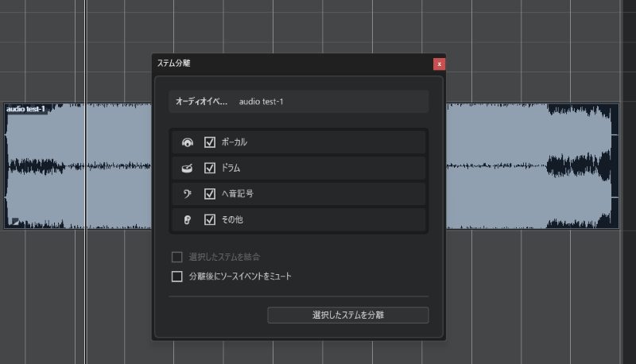Close the ステム分離 dialog
This screenshot has height=364, width=636.
[439, 63]
